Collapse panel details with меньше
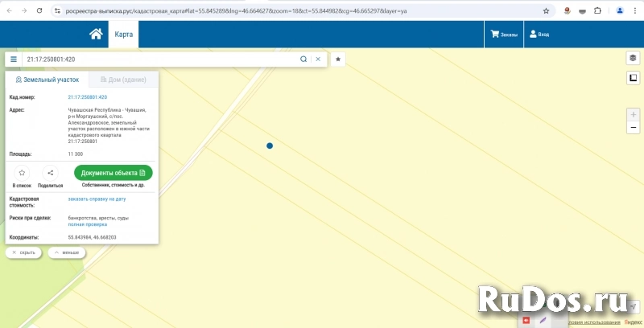Screen dimensions: 644x328 (66, 252)
